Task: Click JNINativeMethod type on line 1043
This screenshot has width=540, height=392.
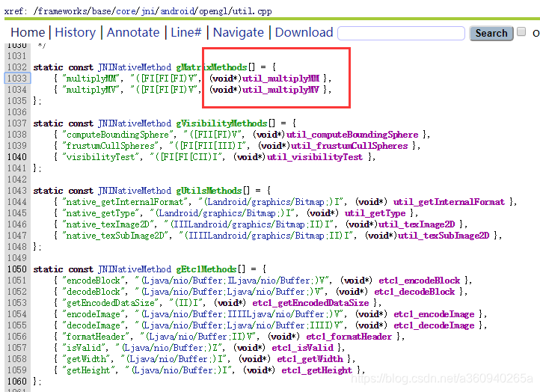Action: 135,191
